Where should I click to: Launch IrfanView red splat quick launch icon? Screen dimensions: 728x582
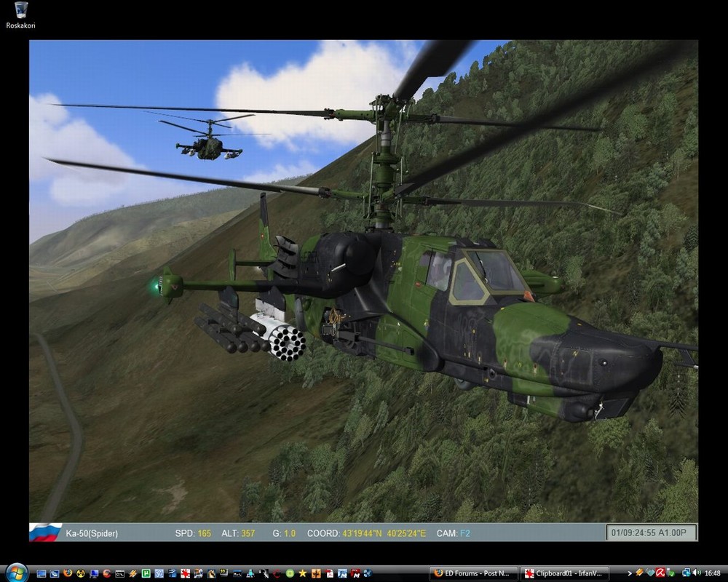[x=185, y=574]
